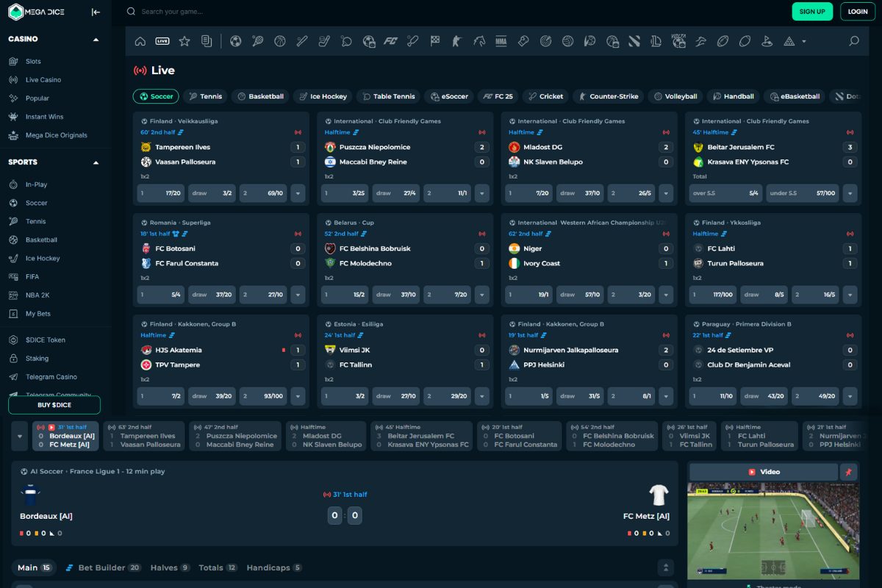The width and height of the screenshot is (882, 588).
Task: Click the LIVE icon in sports toolbar
Action: (x=162, y=41)
